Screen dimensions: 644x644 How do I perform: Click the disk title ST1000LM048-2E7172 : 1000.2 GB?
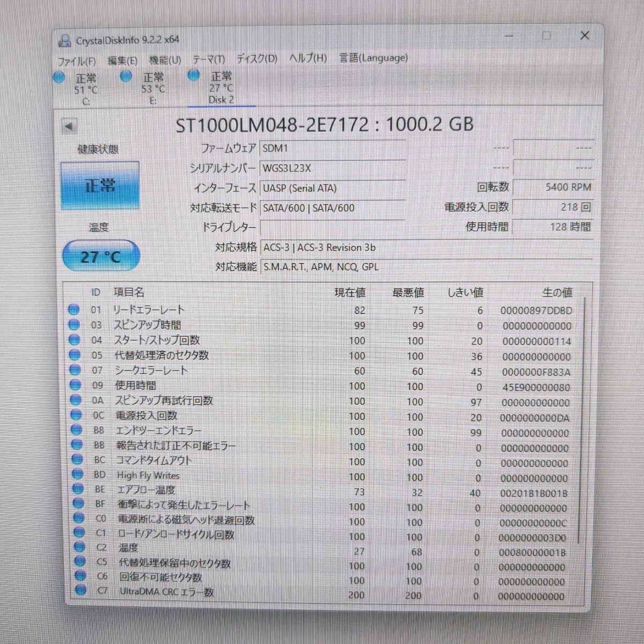[325, 125]
